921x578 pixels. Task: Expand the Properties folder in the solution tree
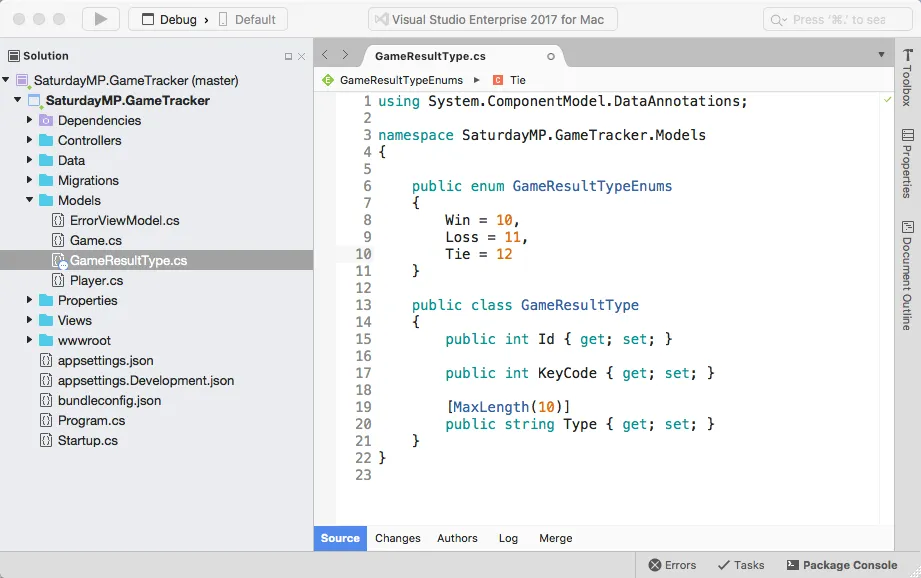click(x=29, y=300)
